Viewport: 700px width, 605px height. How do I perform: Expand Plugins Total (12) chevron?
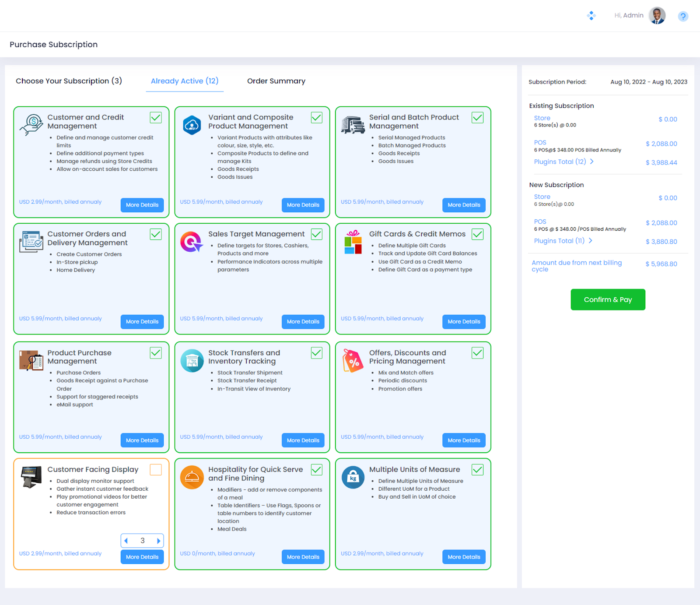(x=592, y=162)
